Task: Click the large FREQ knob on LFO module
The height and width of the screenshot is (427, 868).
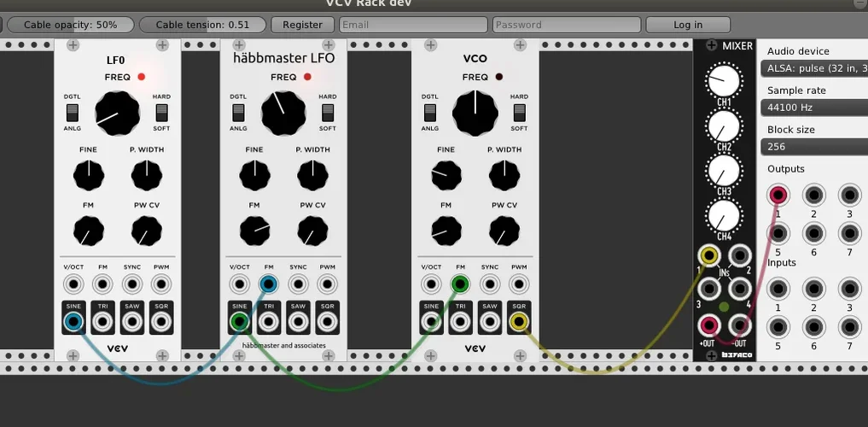Action: point(118,113)
